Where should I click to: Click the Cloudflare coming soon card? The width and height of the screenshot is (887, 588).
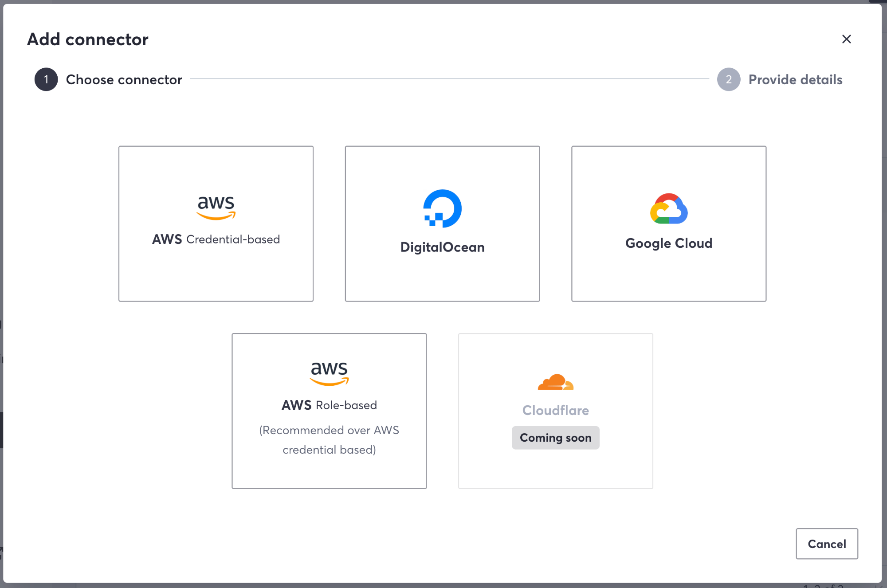[555, 411]
